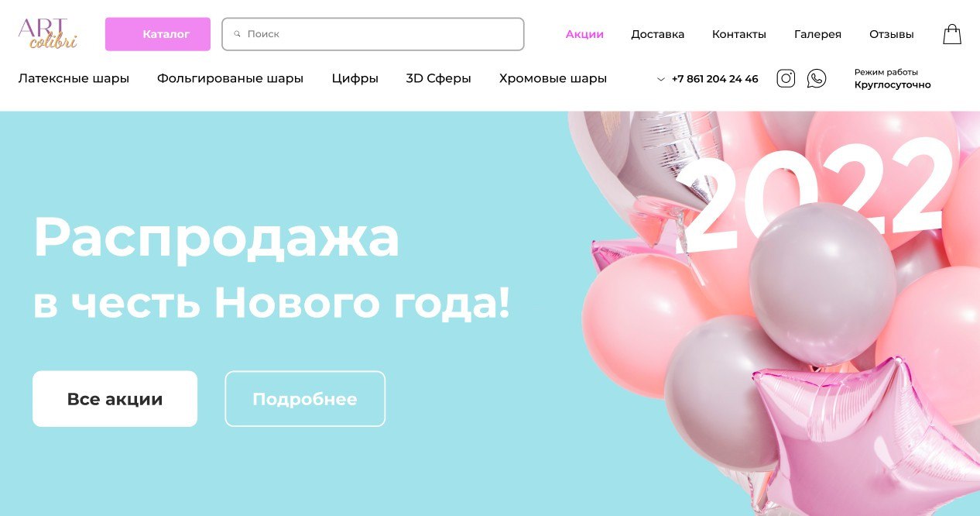Select the Фольгированые шары category
Image resolution: width=980 pixels, height=516 pixels.
tap(230, 78)
